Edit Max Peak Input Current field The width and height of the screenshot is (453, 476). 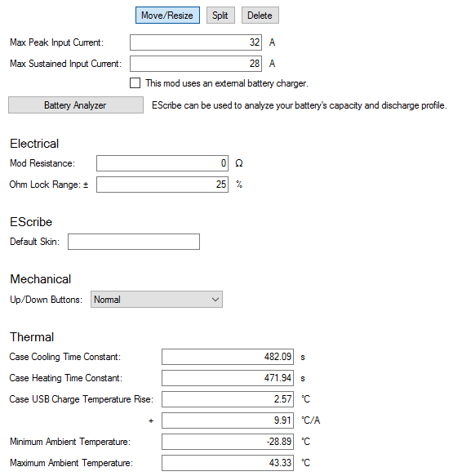click(196, 42)
